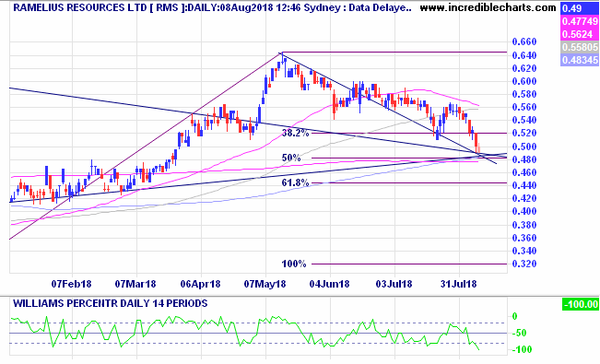The image size is (600, 364).
Task: Click the 0.500 price axis label
Action: [524, 147]
